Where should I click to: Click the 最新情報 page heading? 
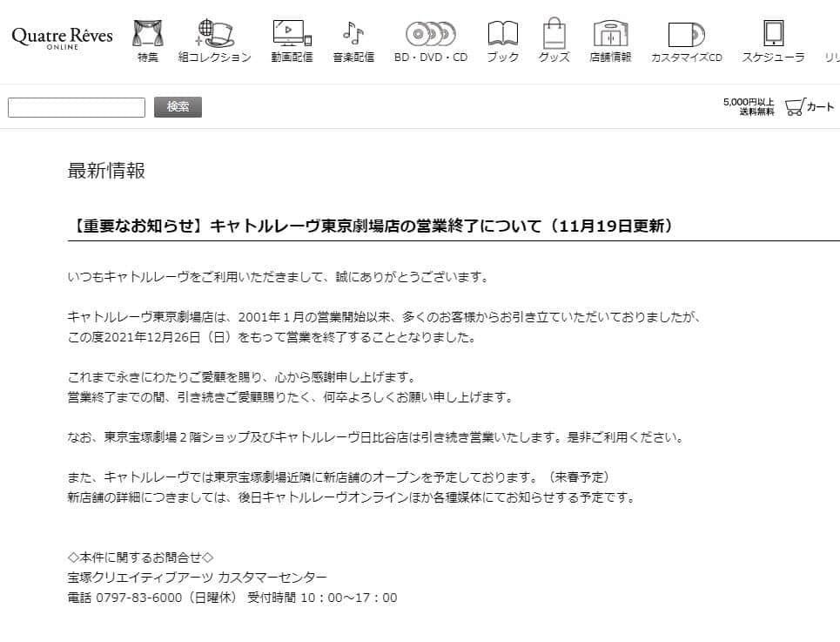point(104,172)
